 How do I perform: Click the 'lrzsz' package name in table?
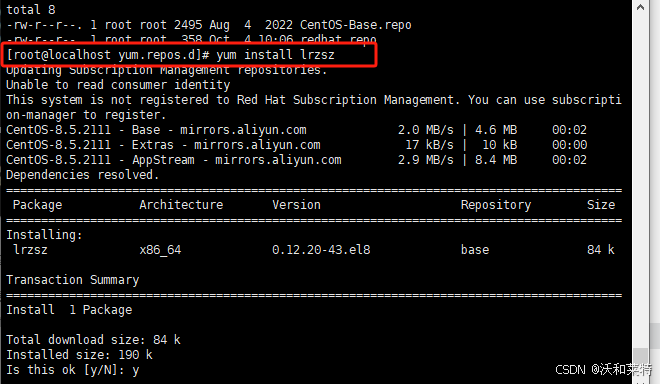(x=30, y=250)
